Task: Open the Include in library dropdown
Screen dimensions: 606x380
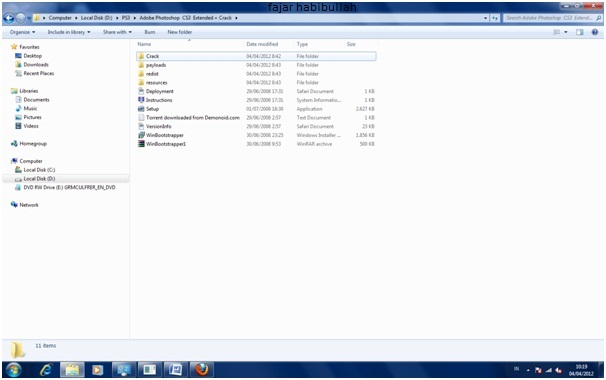Action: tap(69, 32)
